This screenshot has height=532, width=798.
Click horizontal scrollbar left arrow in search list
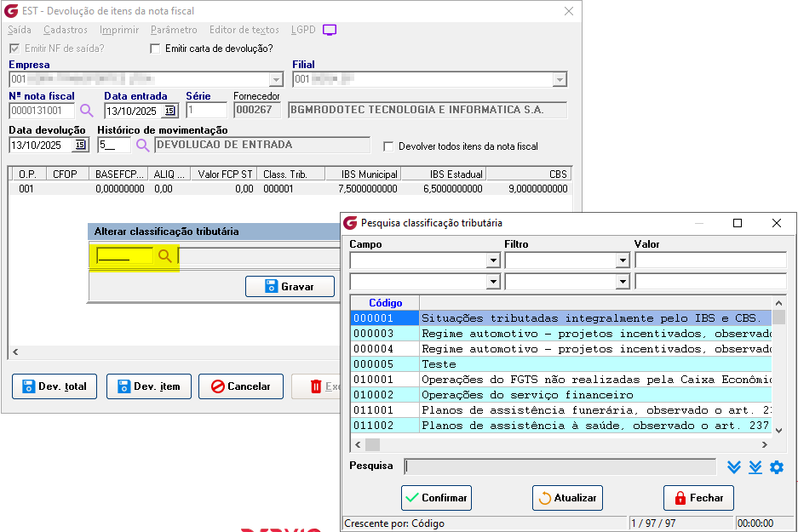[358, 444]
